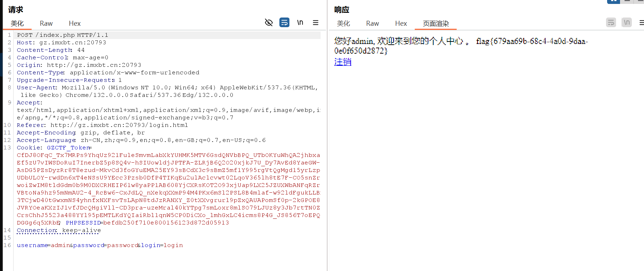Toggle newline (\n) display in the request editor
The height and width of the screenshot is (271, 644).
300,22
